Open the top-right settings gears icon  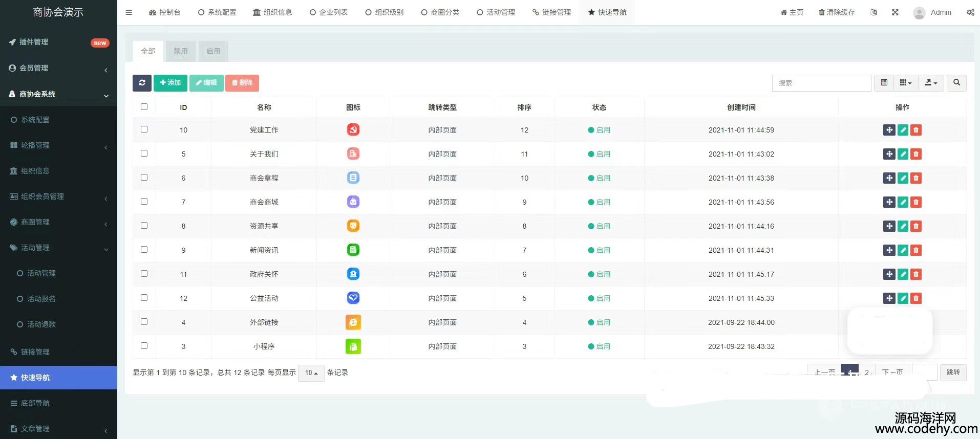click(970, 12)
